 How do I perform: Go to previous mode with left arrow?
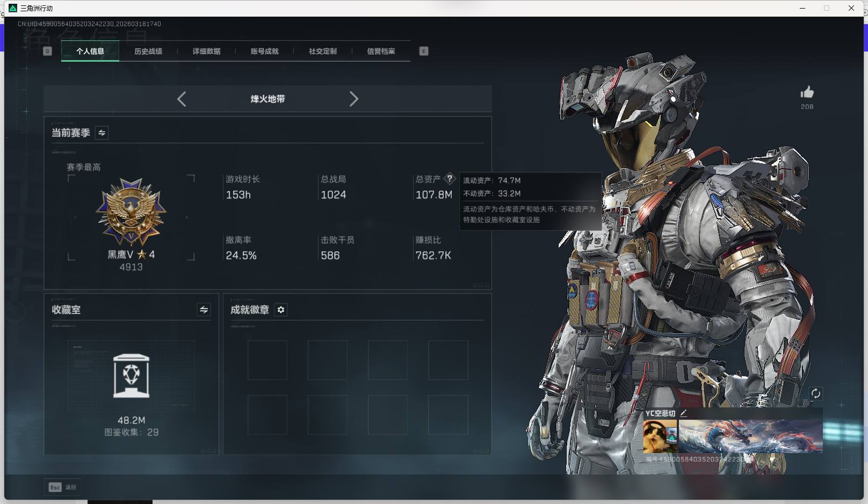click(x=182, y=99)
